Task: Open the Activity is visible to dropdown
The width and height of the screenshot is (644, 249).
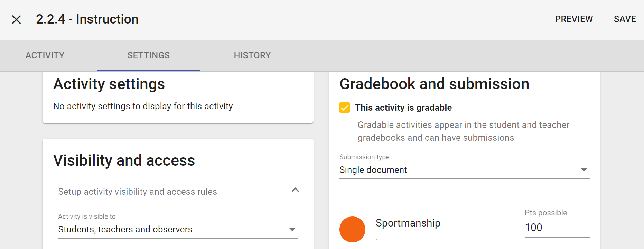Action: click(178, 229)
